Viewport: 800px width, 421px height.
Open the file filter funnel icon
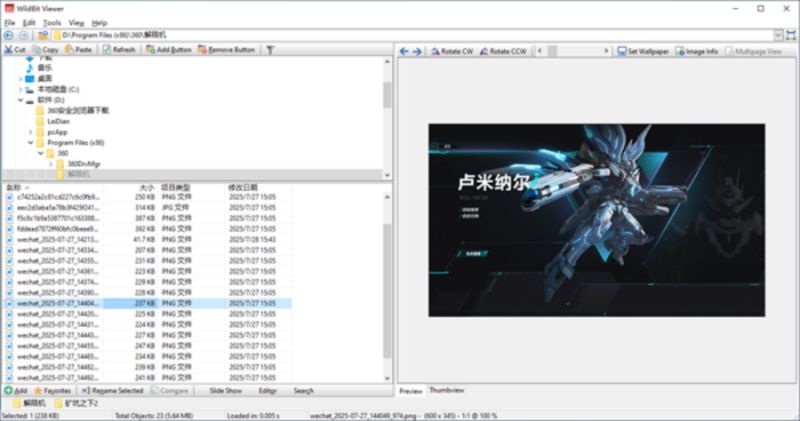point(270,49)
